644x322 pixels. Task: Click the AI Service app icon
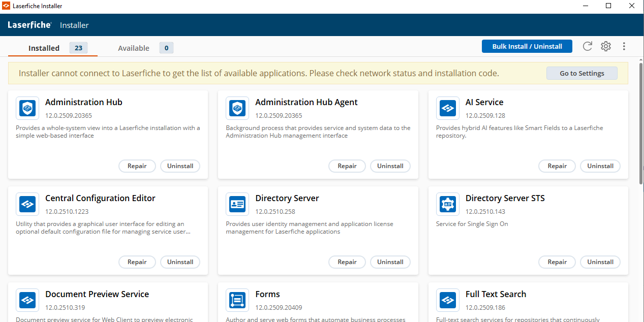pos(447,108)
